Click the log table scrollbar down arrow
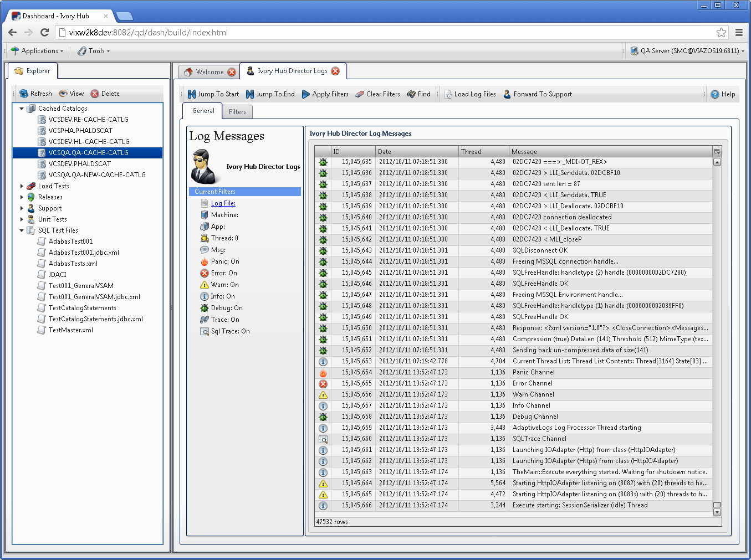 [717, 512]
